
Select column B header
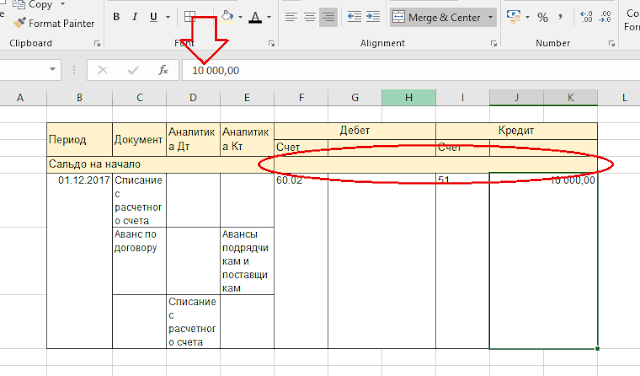tap(80, 98)
